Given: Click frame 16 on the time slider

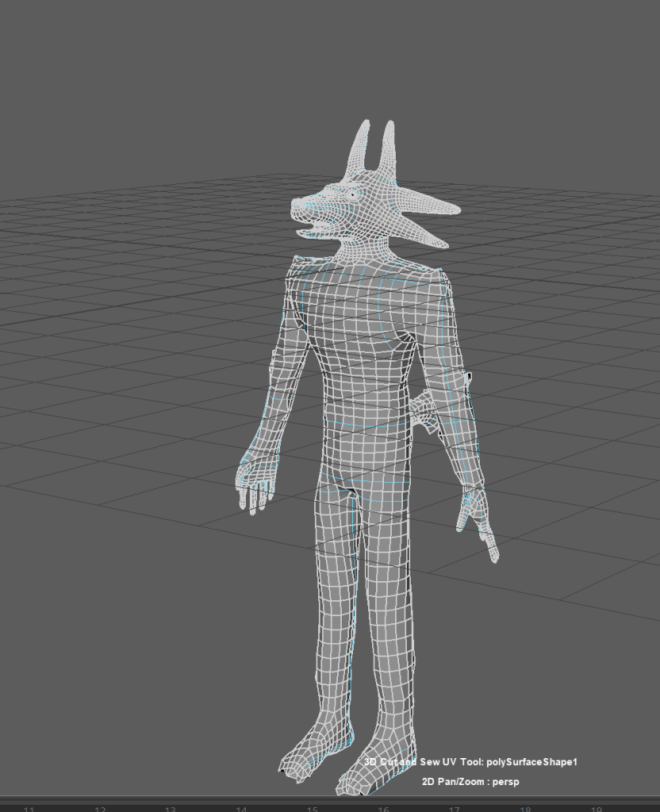Looking at the screenshot, I should [383, 808].
